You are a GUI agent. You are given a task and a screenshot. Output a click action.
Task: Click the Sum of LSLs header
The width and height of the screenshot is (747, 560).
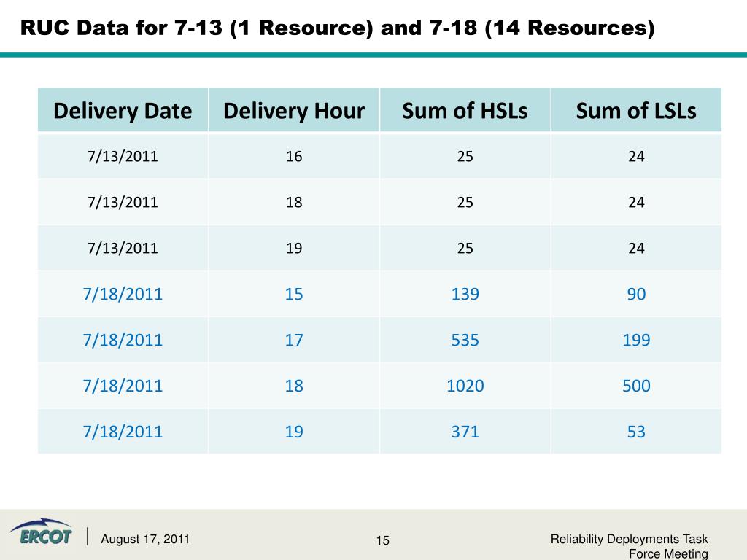pos(636,110)
